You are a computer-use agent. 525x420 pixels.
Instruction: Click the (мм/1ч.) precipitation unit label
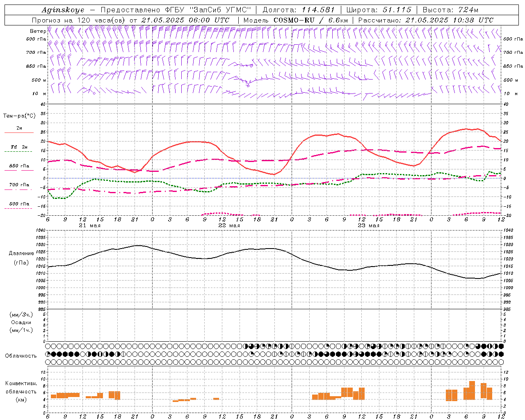pos(21,330)
